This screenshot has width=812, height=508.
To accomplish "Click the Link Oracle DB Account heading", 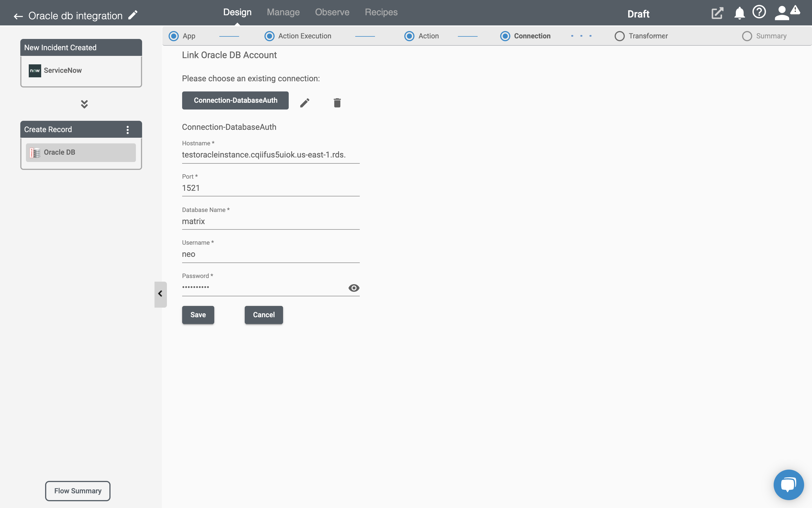I will [x=229, y=55].
